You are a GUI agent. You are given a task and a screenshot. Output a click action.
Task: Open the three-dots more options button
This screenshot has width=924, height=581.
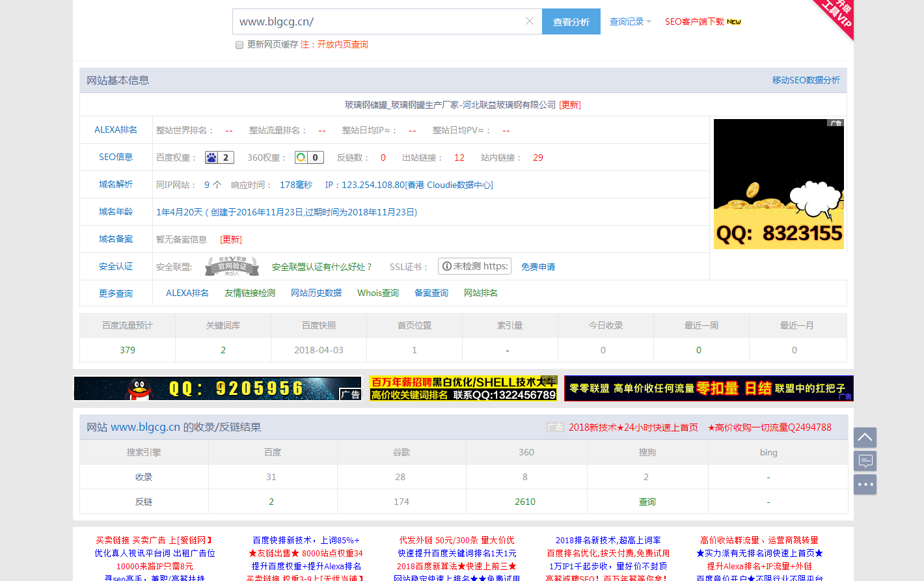tap(865, 485)
